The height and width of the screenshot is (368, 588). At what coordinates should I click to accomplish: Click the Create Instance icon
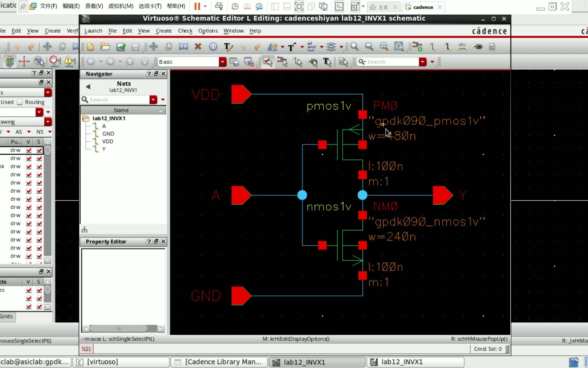417,46
